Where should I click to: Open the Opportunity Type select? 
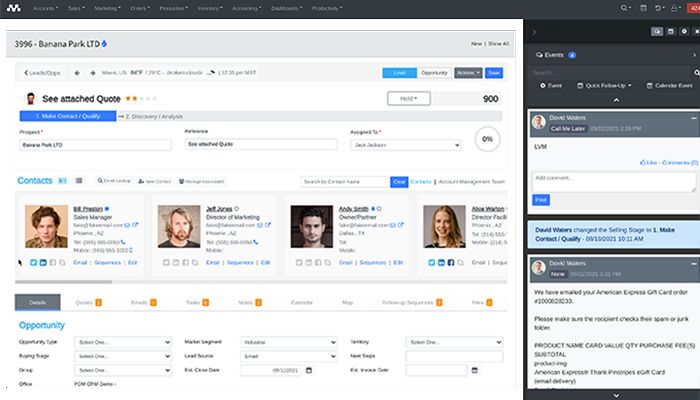point(123,342)
